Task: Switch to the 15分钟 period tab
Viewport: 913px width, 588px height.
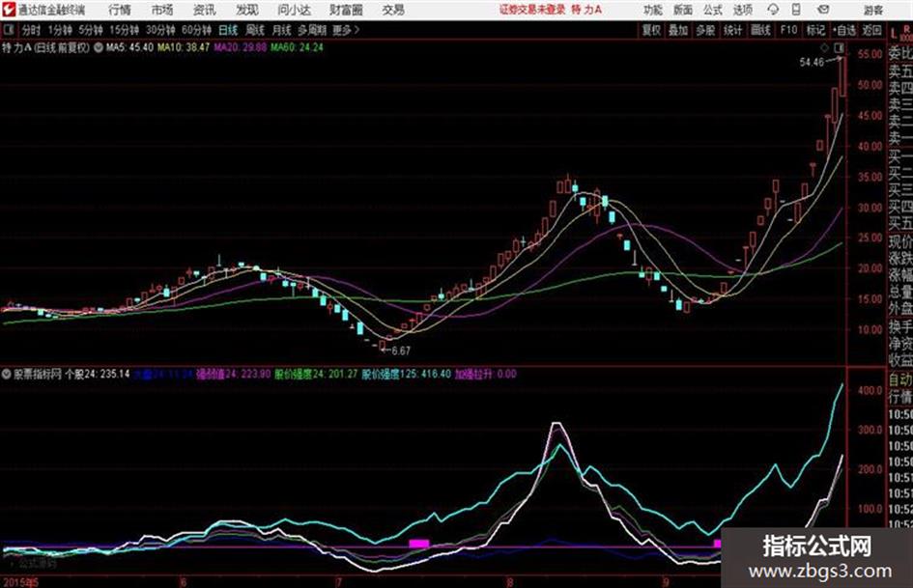Action: click(125, 30)
